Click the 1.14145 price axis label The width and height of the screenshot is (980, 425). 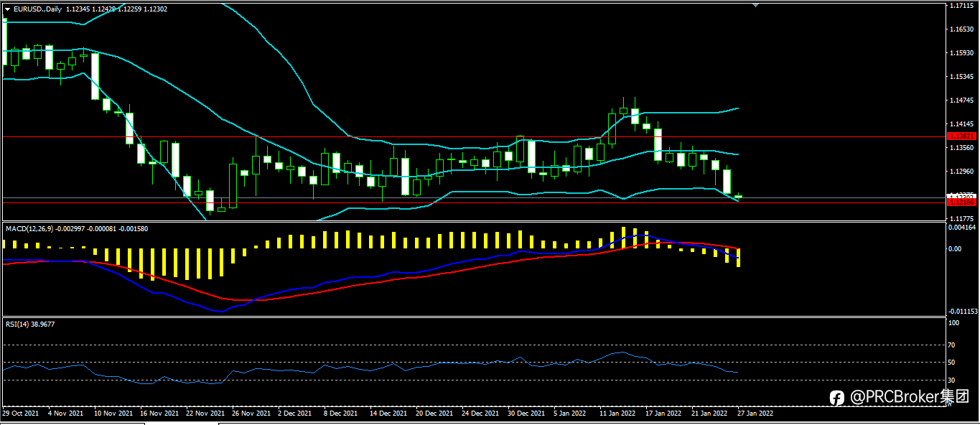[961, 123]
